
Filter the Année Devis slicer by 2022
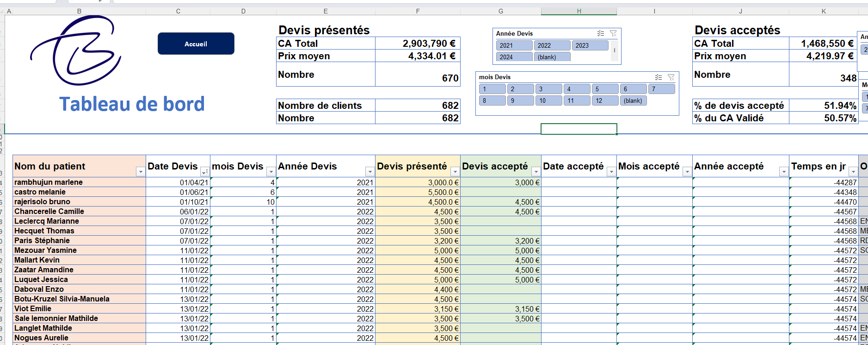point(552,45)
